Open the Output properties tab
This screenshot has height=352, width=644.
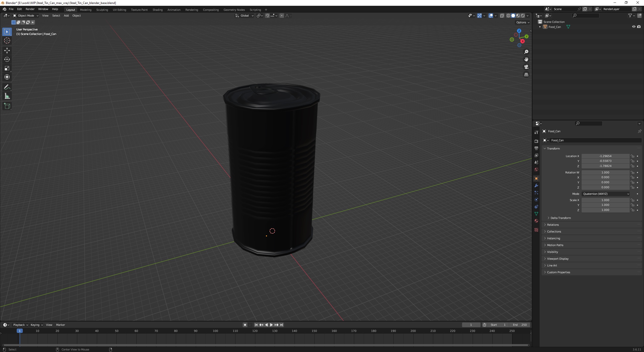536,148
